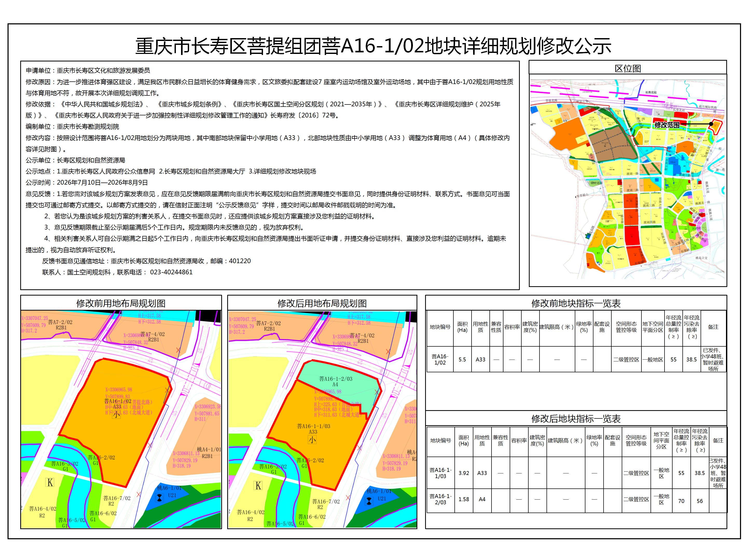Click 菩A16-7/02 R2 in the before-modification map
This screenshot has height=560, width=747.
point(116,501)
